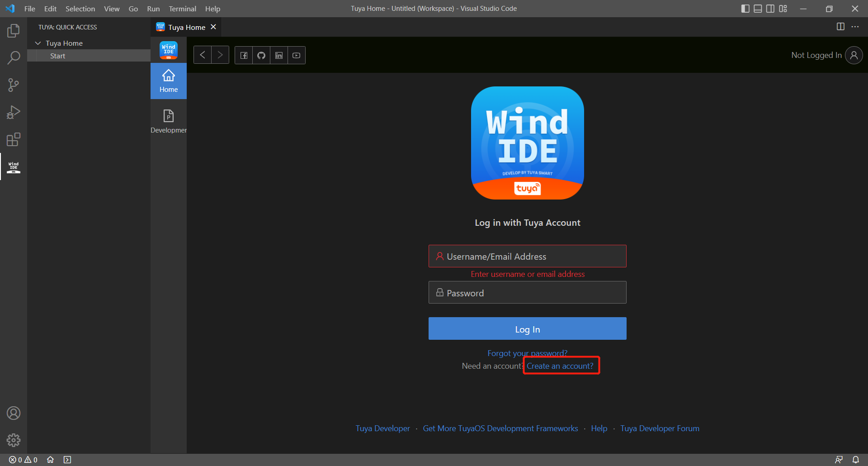Open the YouTube link icon
The image size is (868, 466).
pos(297,55)
